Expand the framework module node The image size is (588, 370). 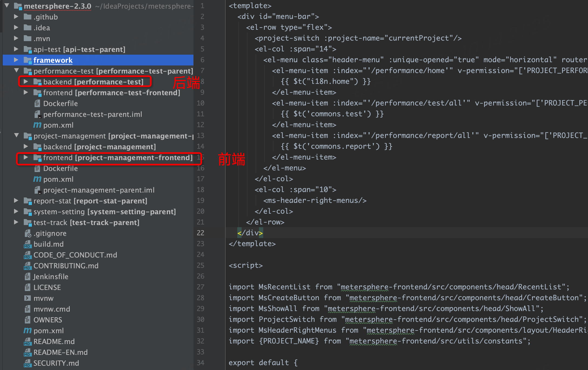coord(16,60)
